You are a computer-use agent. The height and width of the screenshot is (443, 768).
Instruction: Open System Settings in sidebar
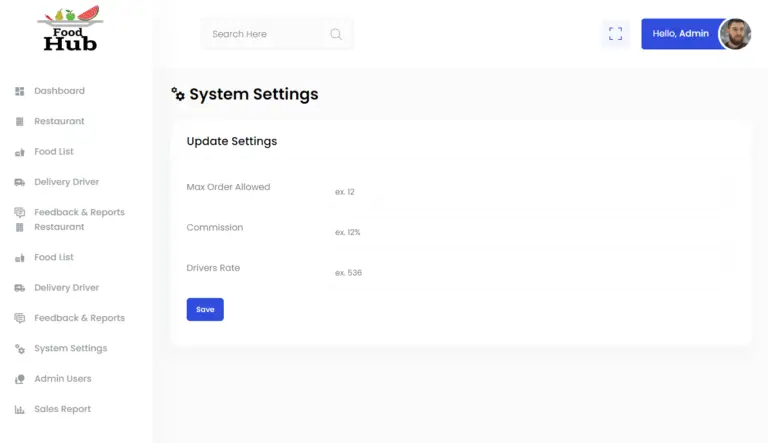[71, 348]
